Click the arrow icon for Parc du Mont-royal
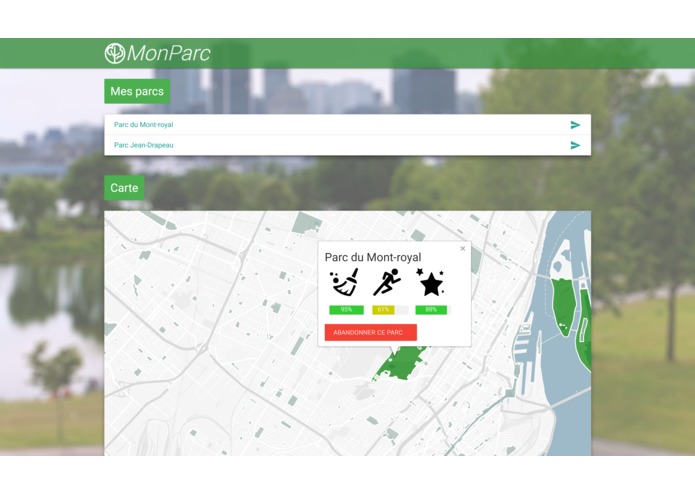 click(575, 125)
